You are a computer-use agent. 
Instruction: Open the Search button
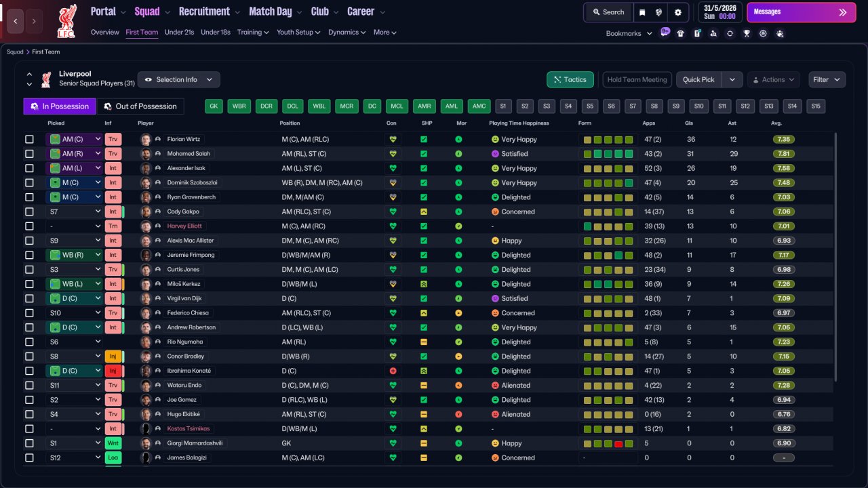608,12
